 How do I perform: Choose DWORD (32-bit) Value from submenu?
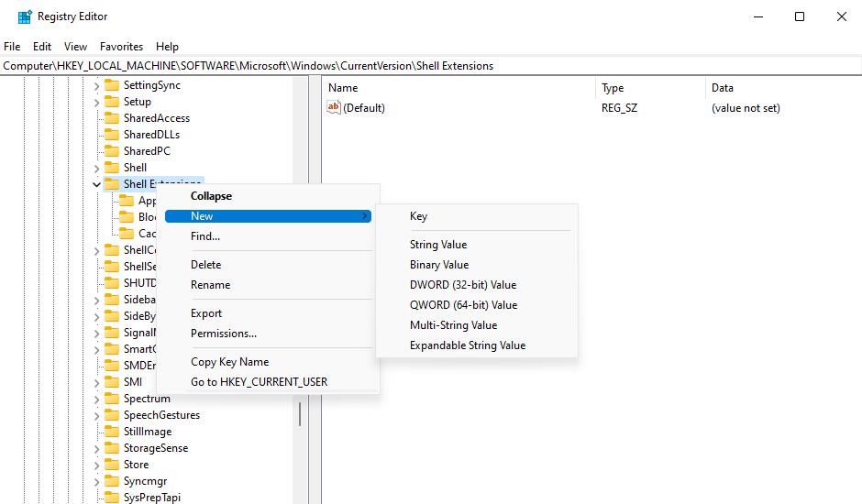[x=463, y=285]
